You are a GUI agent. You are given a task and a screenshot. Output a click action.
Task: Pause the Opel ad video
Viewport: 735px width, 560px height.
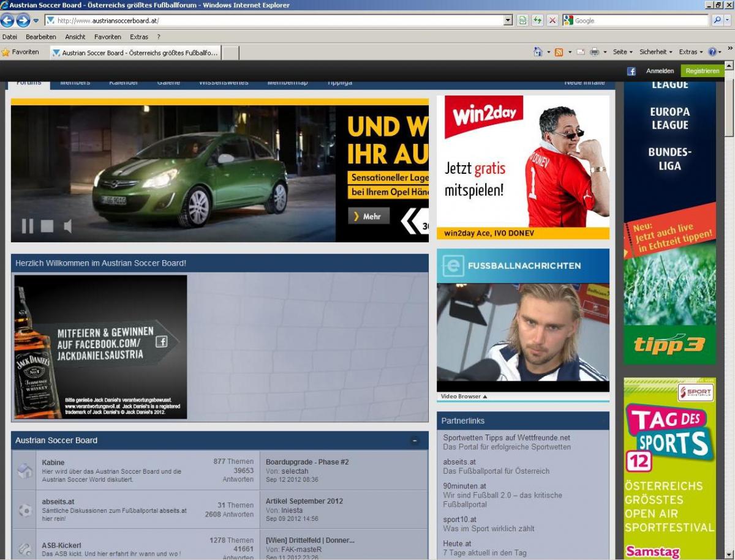(x=28, y=226)
